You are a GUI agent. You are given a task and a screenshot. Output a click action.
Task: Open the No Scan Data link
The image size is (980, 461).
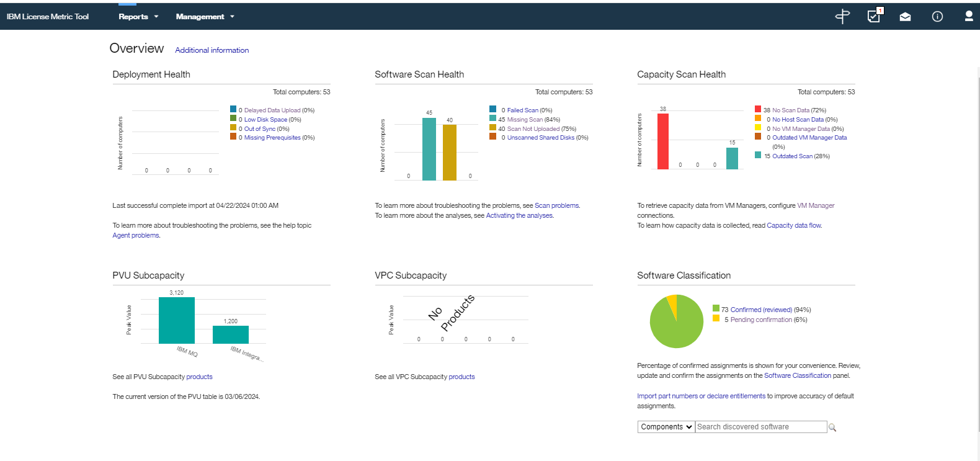coord(791,110)
